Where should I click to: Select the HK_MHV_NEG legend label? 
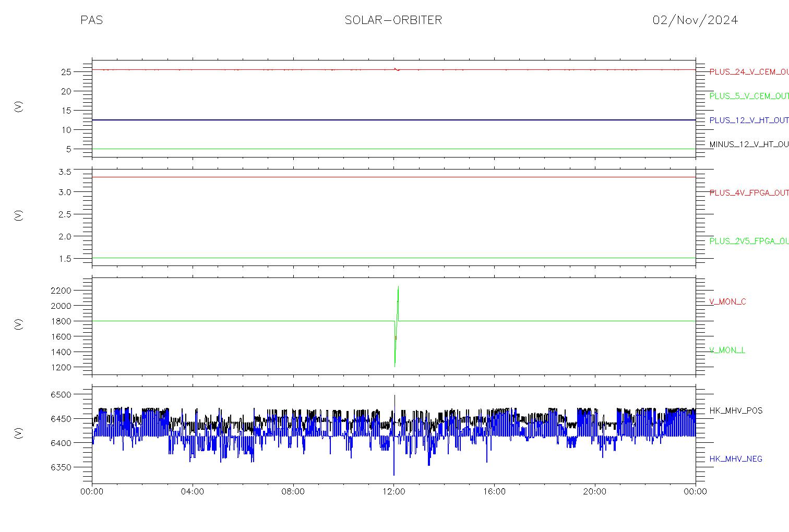736,459
